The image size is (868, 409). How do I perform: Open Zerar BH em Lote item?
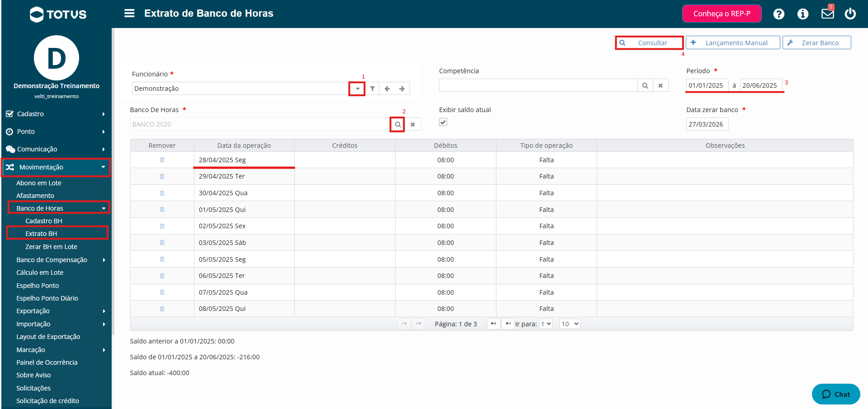[x=51, y=247]
